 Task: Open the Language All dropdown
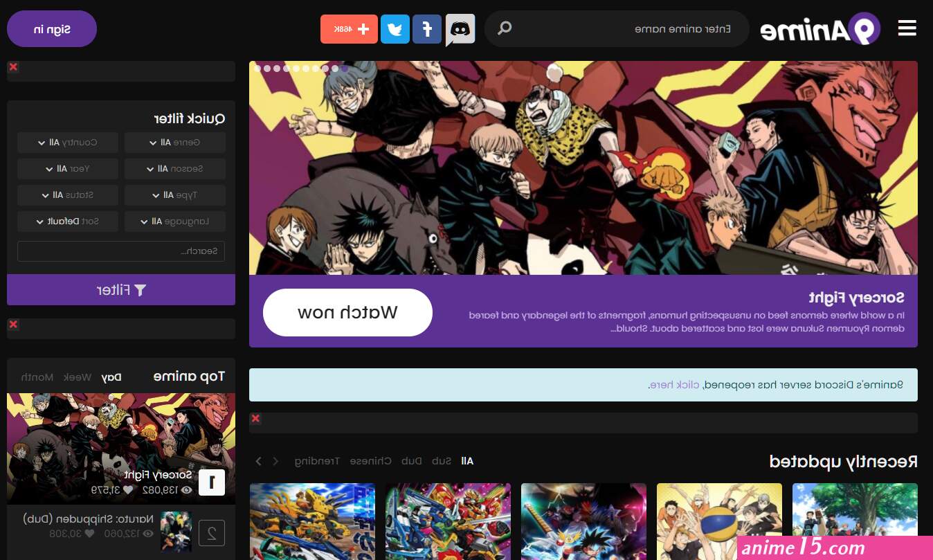coord(175,222)
